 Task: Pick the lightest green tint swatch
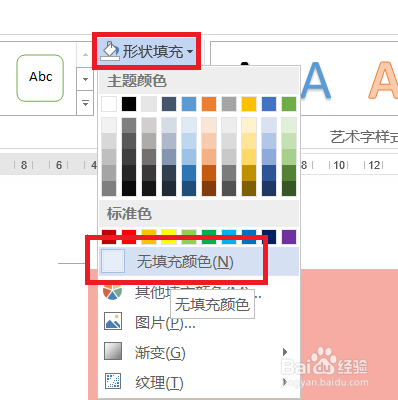pyautogui.click(x=289, y=125)
